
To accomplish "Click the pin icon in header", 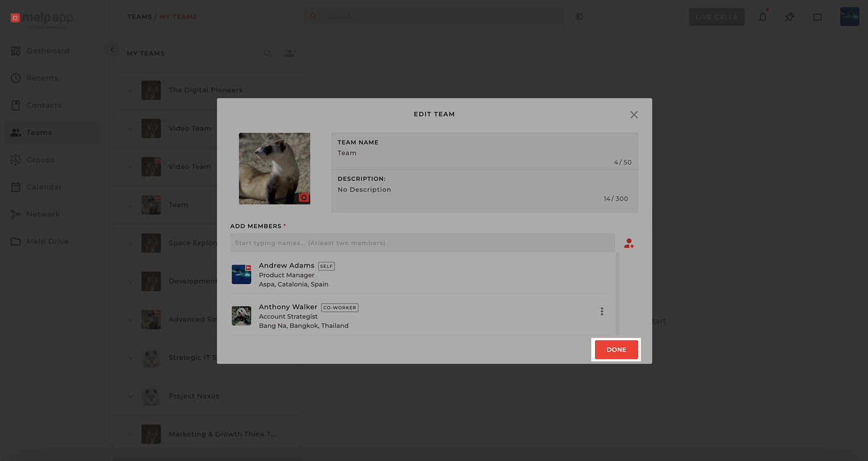I will coord(790,17).
